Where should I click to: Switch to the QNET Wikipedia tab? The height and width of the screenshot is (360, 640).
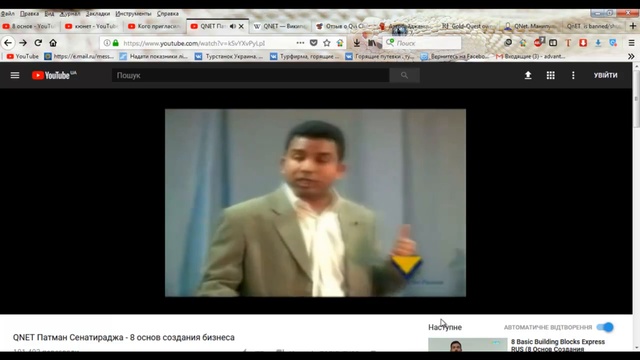(x=280, y=26)
